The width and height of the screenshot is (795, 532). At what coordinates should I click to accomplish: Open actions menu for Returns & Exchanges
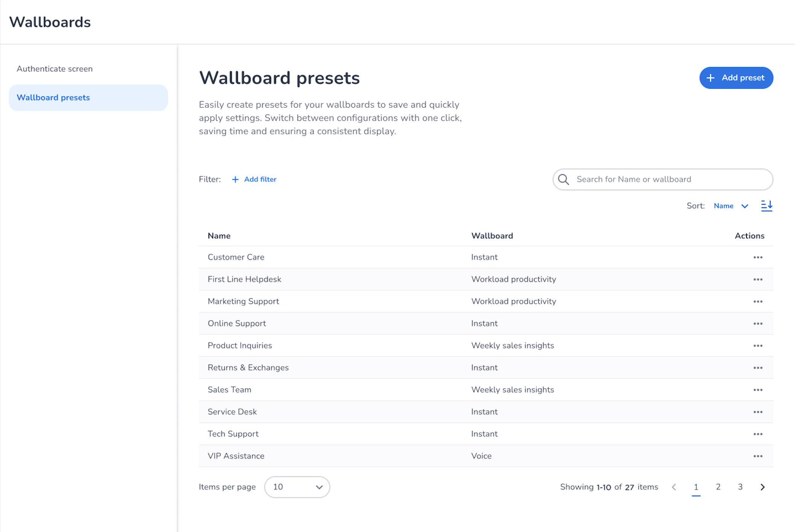pos(758,368)
